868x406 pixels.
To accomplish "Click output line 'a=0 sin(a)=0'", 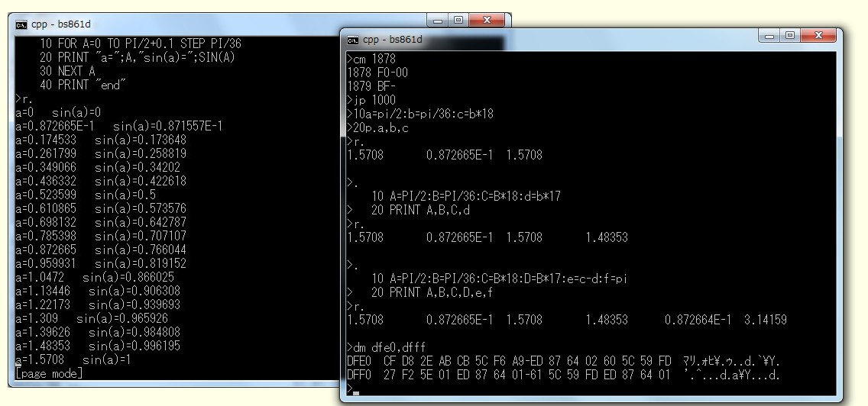I will tap(58, 112).
